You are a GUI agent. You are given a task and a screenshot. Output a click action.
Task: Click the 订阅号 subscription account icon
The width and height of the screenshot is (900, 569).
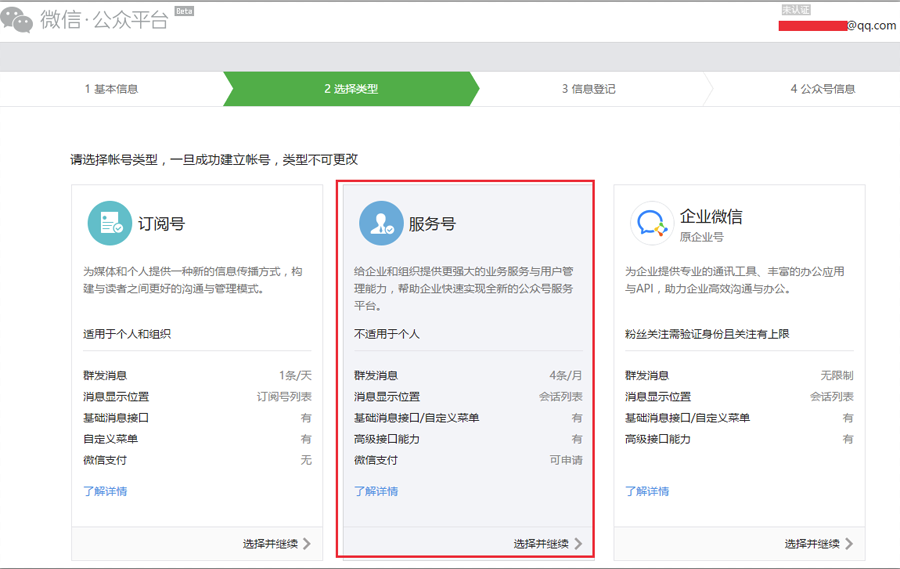click(109, 223)
